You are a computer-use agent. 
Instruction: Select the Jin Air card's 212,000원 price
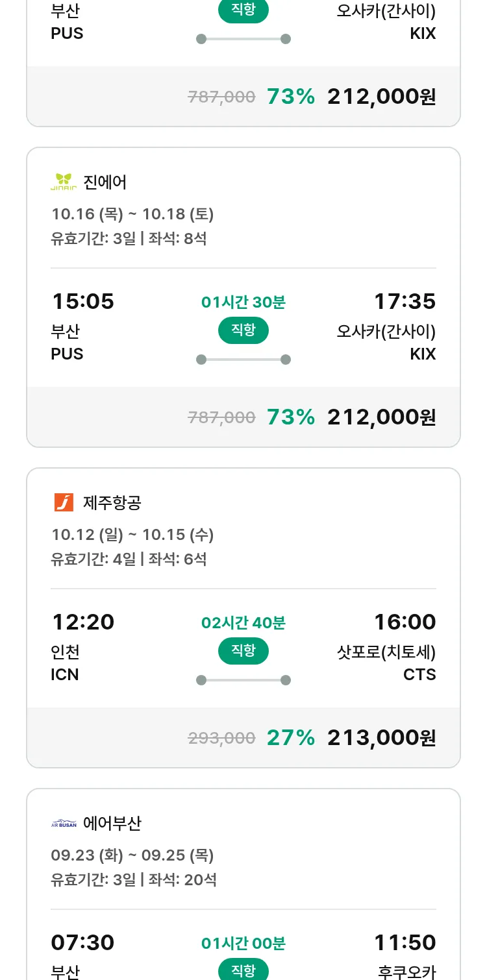pyautogui.click(x=381, y=417)
